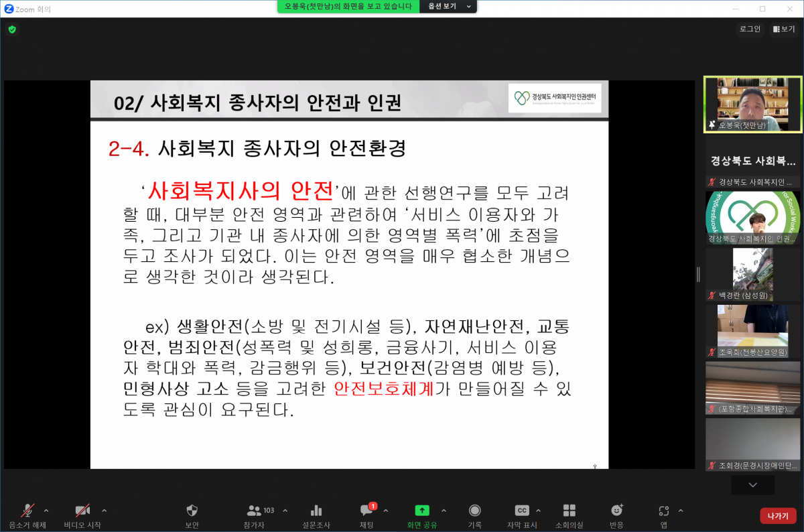Expand caption options chevron beside 자막 표시
This screenshot has height=532, width=804.
click(x=538, y=510)
